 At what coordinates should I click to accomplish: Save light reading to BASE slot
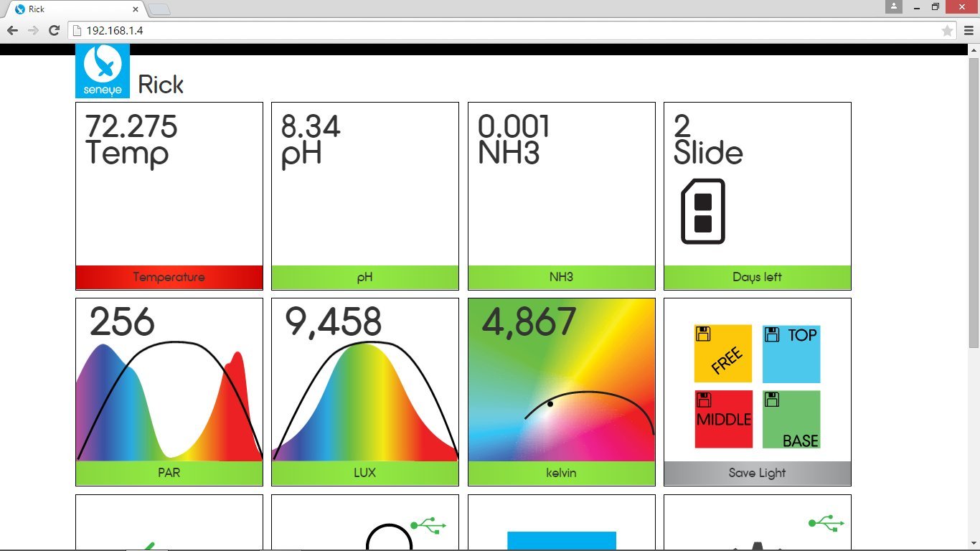click(791, 419)
